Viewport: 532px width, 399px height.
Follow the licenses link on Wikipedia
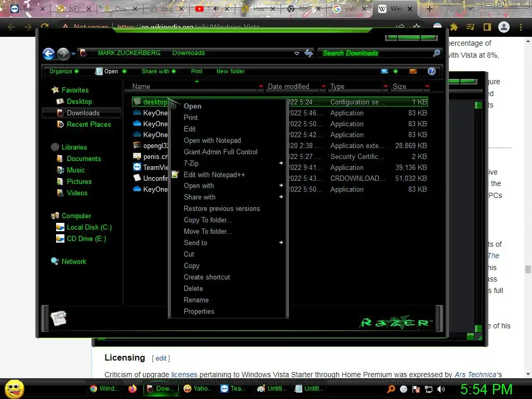pyautogui.click(x=184, y=375)
